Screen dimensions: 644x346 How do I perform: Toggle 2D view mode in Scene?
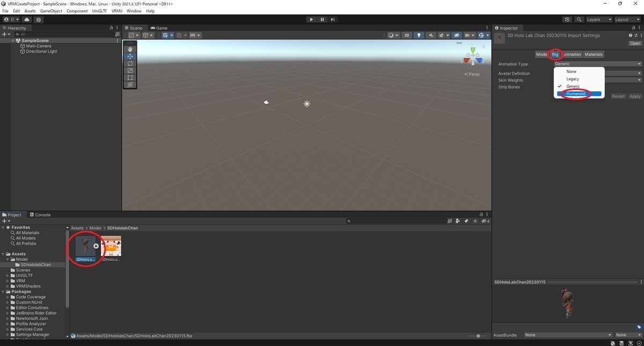407,35
